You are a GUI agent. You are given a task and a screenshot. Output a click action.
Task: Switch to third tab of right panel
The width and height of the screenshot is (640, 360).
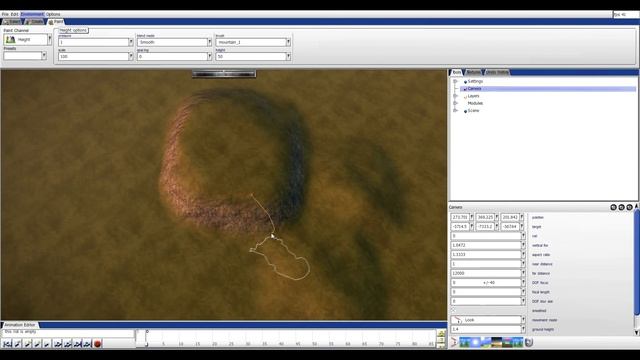(x=497, y=72)
